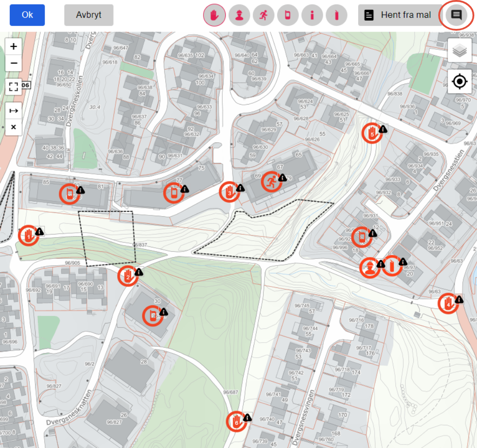Click phone marker on building 83
Viewport: 477px width, 448px height.
coord(69,194)
